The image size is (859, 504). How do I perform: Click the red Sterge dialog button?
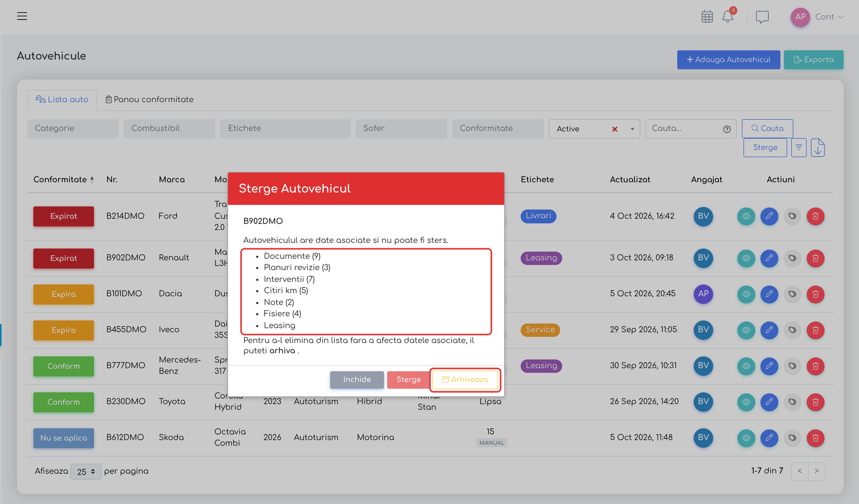pos(408,379)
